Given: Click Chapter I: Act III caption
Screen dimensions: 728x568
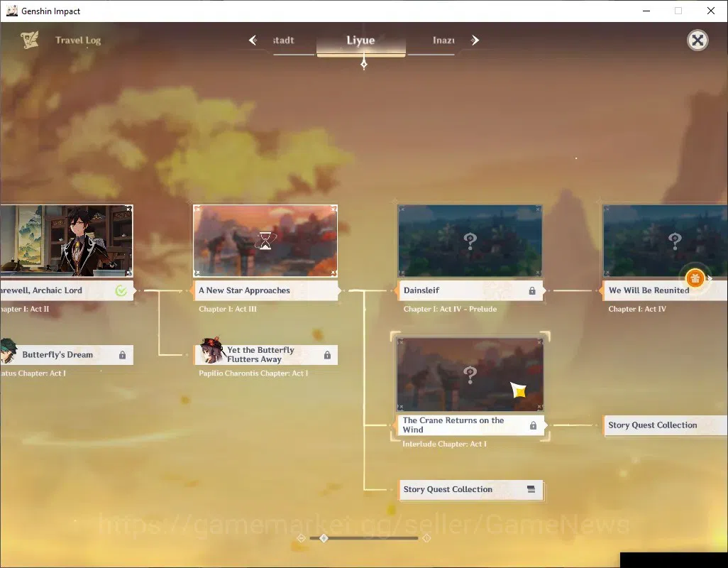Looking at the screenshot, I should coord(228,310).
